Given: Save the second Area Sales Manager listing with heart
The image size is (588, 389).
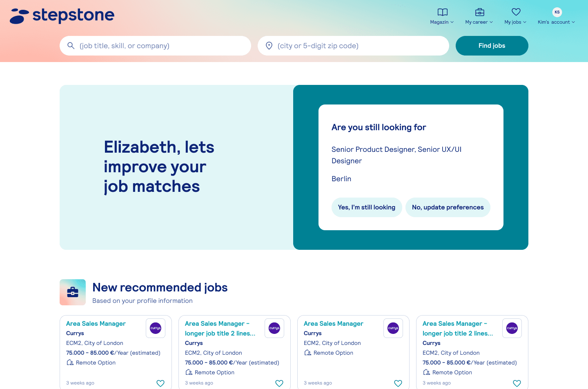Looking at the screenshot, I should (279, 383).
